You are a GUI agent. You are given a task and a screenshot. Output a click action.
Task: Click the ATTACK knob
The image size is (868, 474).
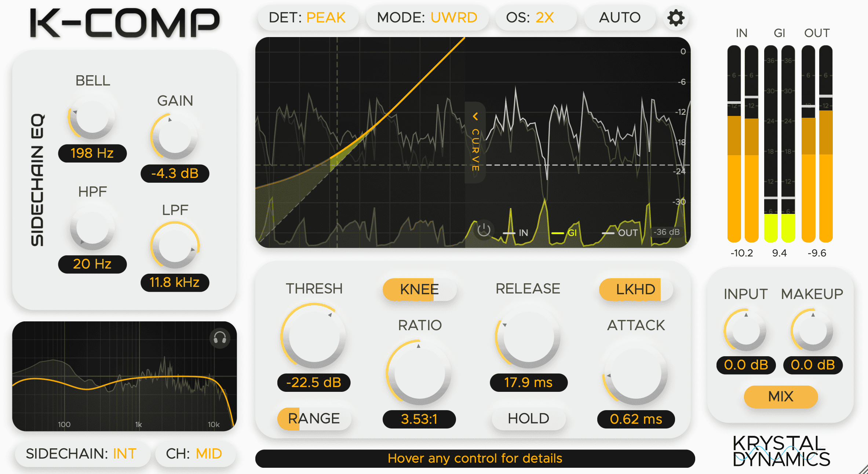point(636,373)
